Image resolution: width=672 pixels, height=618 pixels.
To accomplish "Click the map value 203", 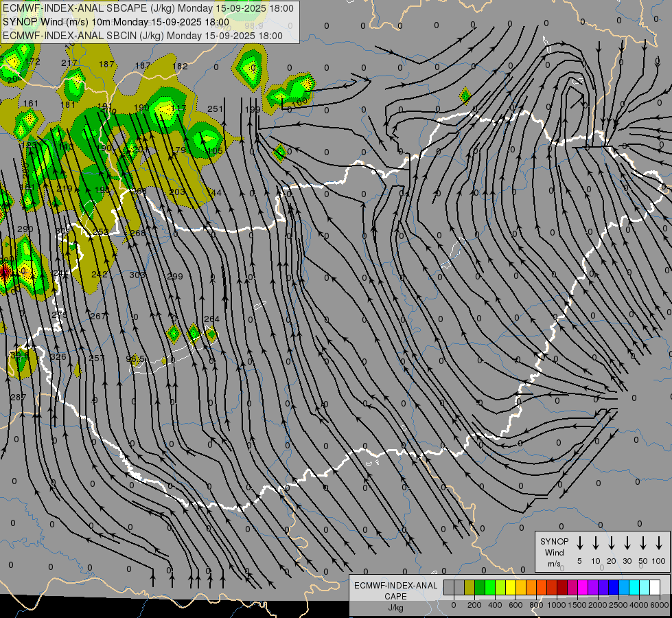I will (x=177, y=192).
